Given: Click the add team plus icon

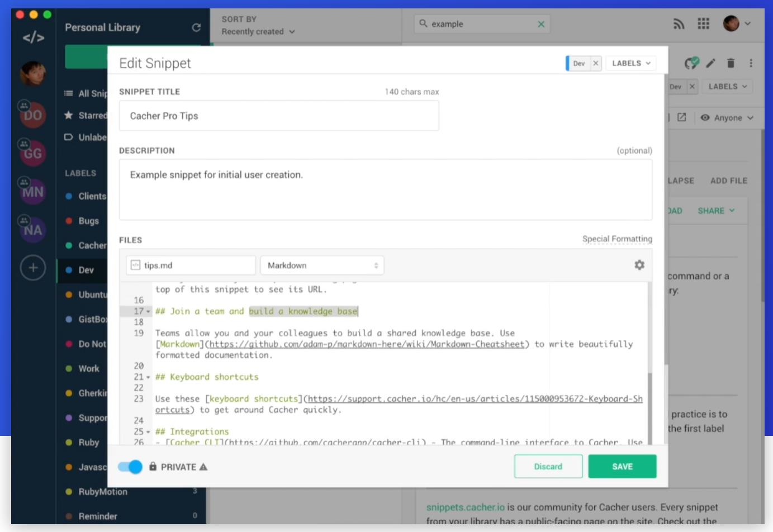Looking at the screenshot, I should pos(33,268).
